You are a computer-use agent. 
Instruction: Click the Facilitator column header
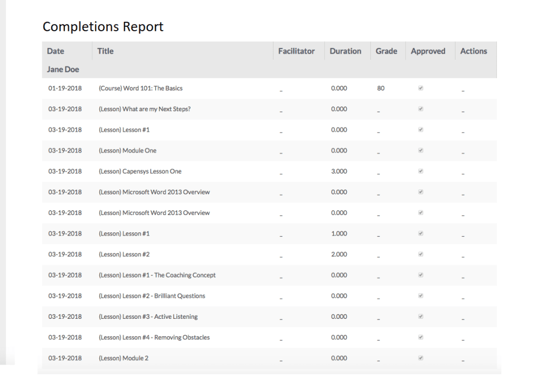(296, 51)
